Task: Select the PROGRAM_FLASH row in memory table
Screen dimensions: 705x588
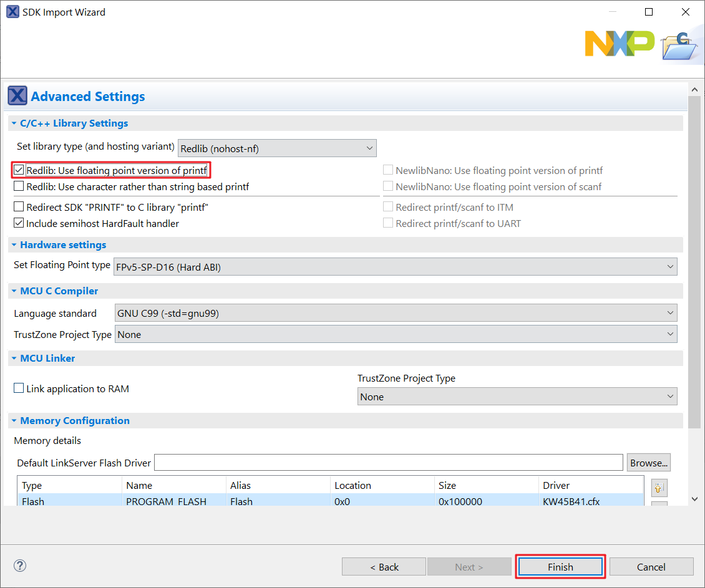Action: (166, 501)
